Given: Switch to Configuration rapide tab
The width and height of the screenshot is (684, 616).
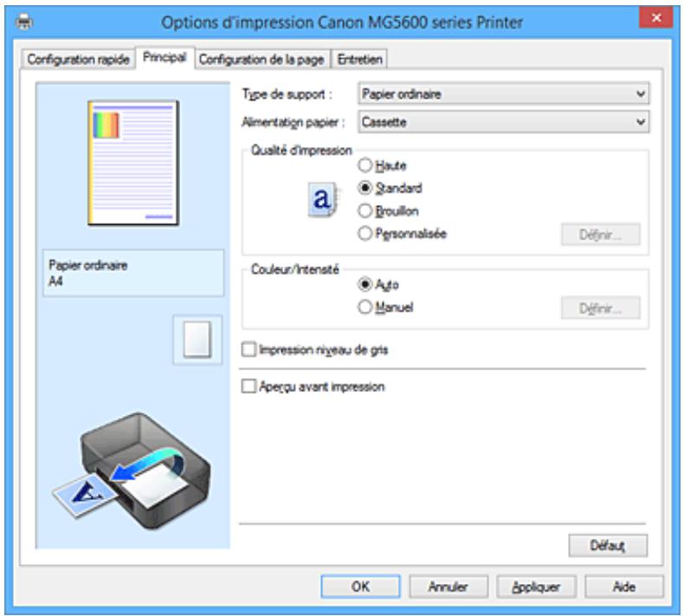Looking at the screenshot, I should tap(78, 60).
